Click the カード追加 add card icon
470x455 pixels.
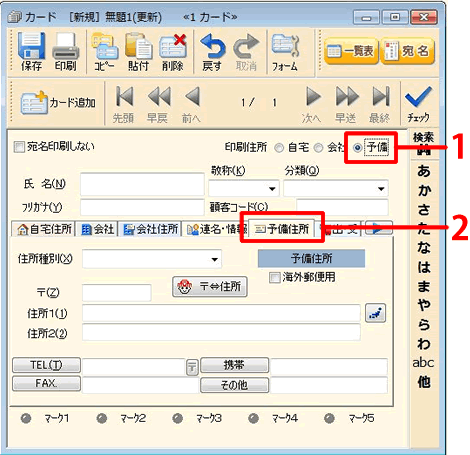point(34,103)
